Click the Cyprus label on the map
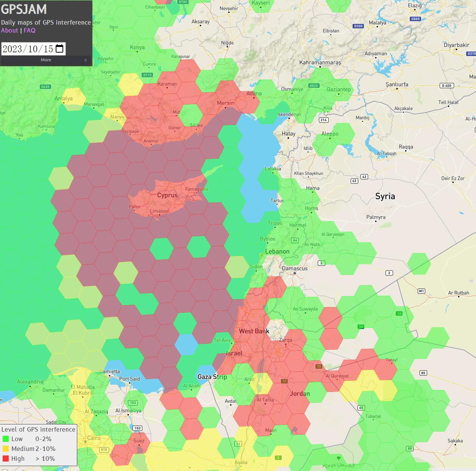The image size is (476, 471). pyautogui.click(x=167, y=195)
